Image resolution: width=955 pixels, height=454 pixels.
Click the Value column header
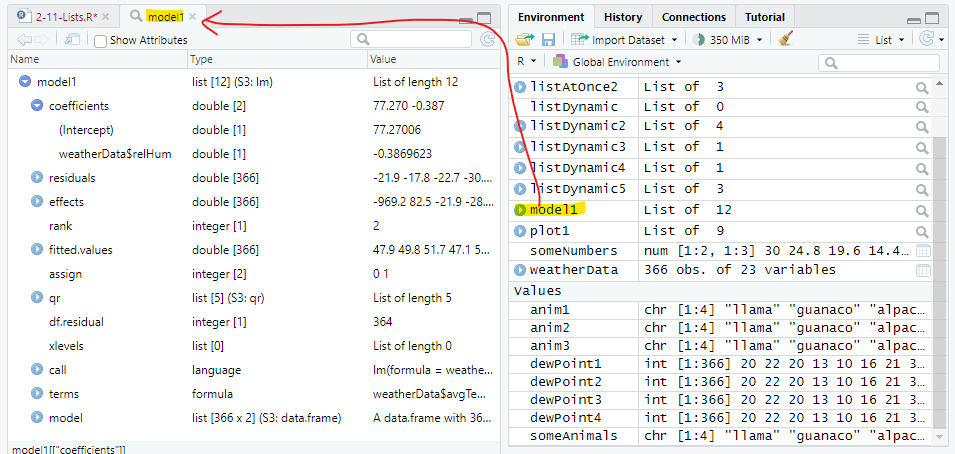[x=432, y=59]
